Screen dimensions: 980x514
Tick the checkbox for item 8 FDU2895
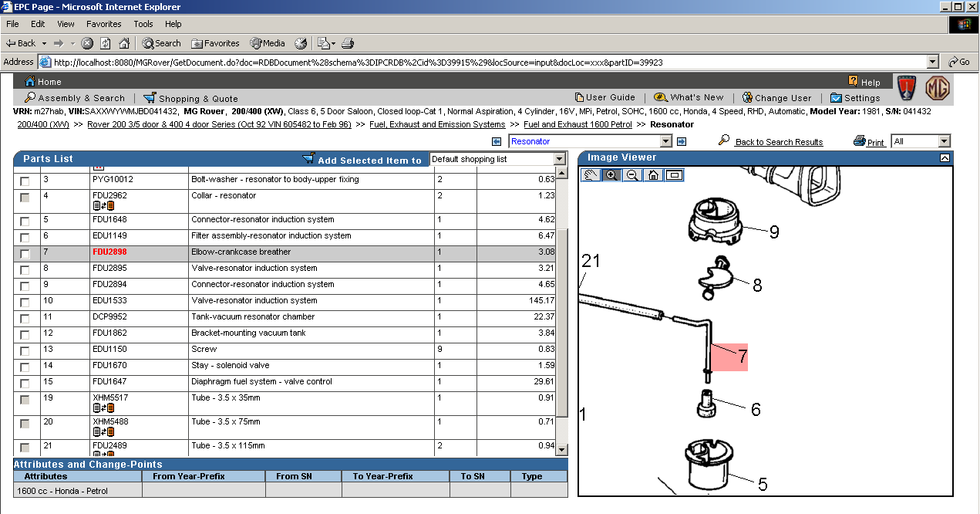click(x=25, y=269)
